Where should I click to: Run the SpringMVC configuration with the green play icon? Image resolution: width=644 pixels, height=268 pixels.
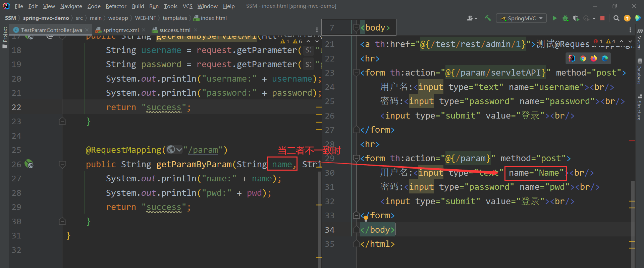coord(554,18)
